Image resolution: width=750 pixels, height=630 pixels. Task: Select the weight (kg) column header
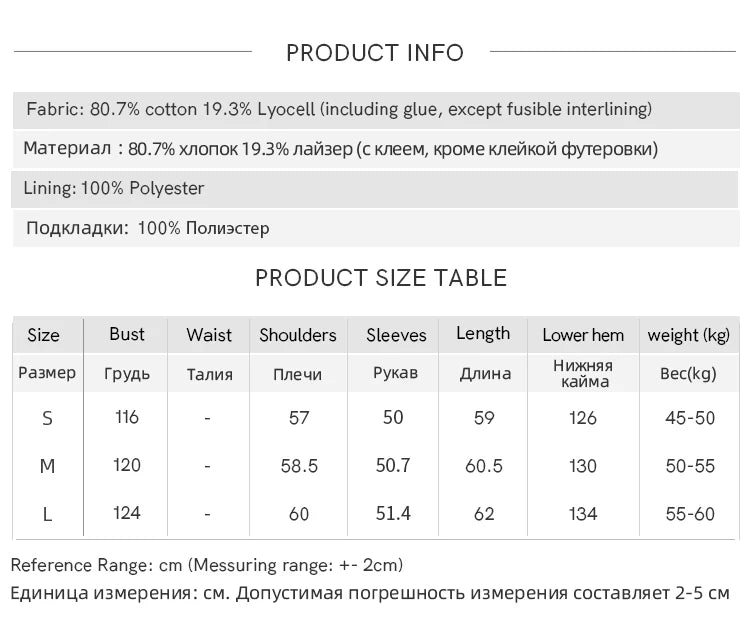click(689, 335)
